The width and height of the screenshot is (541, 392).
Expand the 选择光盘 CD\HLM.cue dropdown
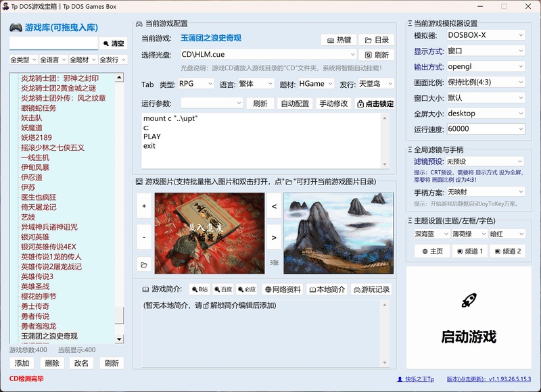click(x=268, y=54)
